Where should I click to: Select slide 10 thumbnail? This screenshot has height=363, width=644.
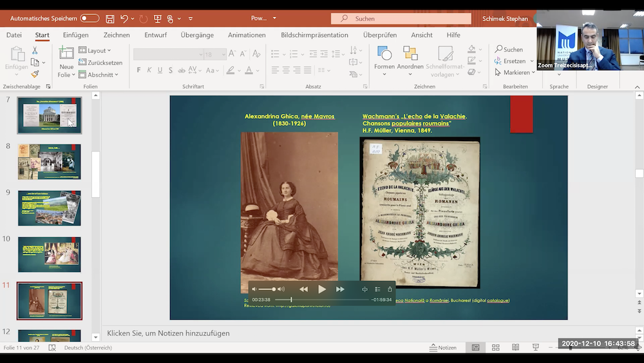pyautogui.click(x=50, y=255)
